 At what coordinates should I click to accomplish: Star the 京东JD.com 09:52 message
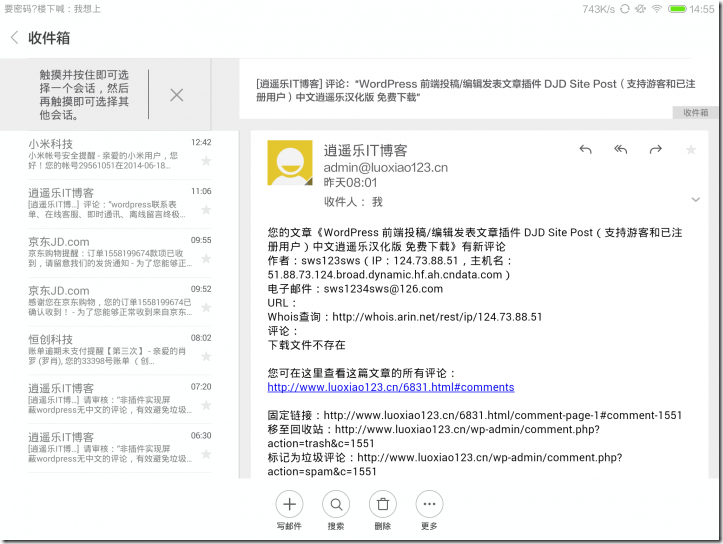pos(206,307)
